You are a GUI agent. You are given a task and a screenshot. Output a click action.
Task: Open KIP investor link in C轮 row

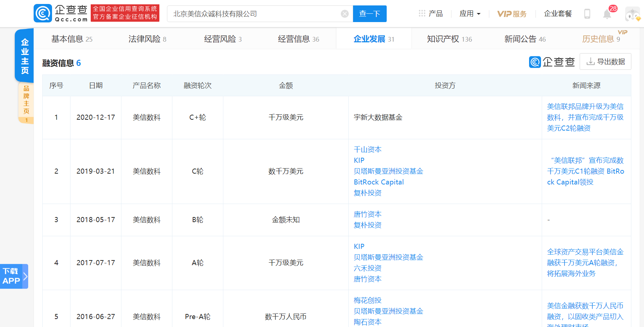359,160
